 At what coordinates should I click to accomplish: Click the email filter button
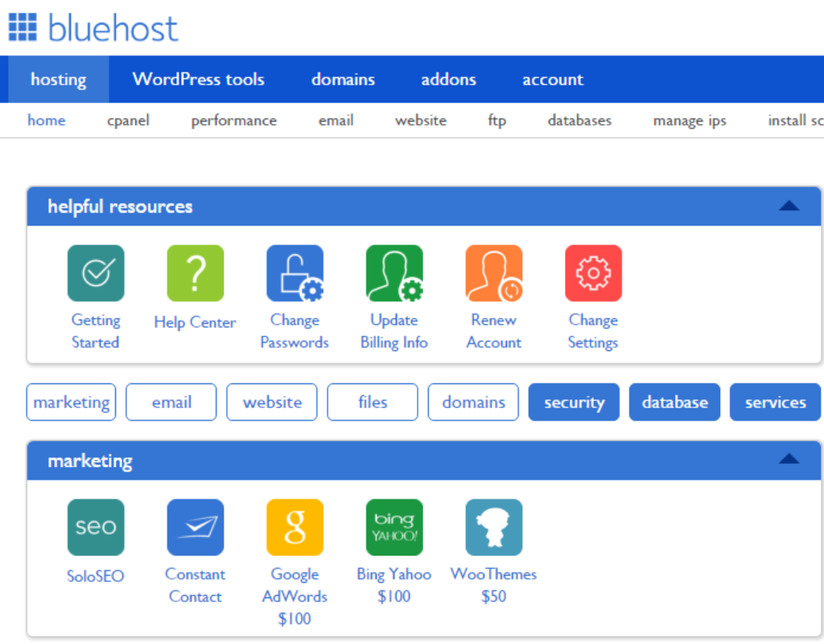tap(171, 402)
